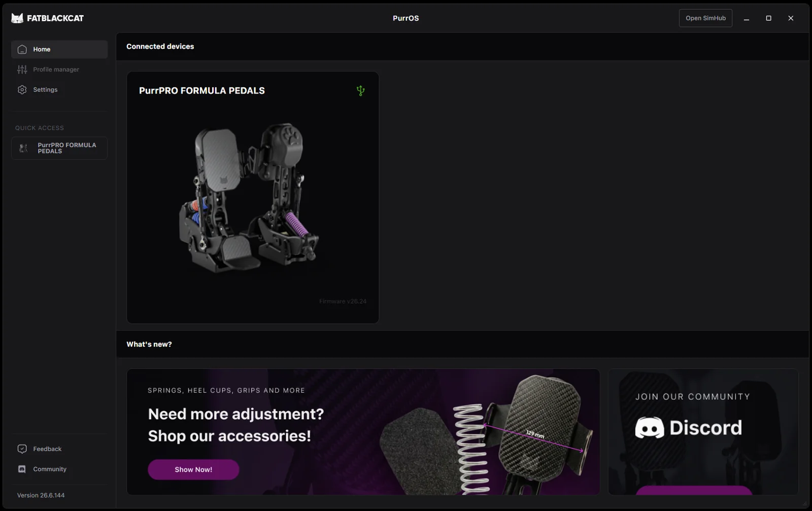Open PurrPRO FORMULA PEDALS quick access entry
Image resolution: width=812 pixels, height=511 pixels.
pyautogui.click(x=59, y=148)
